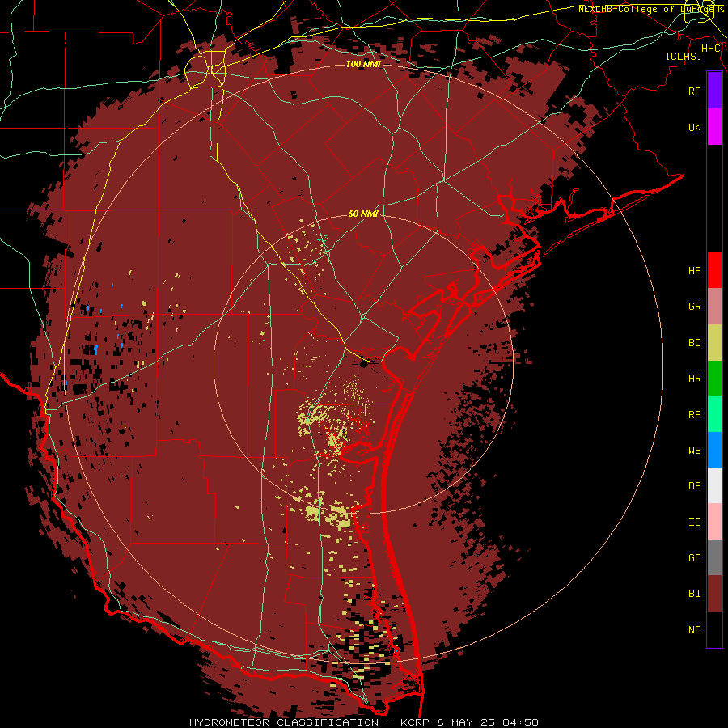Image resolution: width=728 pixels, height=728 pixels.
Task: Click the 100 NMI range ring label
Action: coord(363,64)
